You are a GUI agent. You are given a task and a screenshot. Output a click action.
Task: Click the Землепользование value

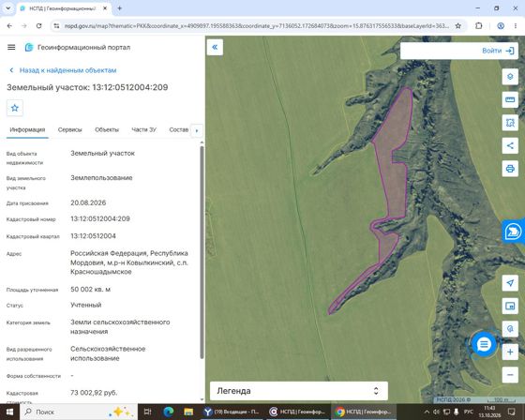coord(101,178)
